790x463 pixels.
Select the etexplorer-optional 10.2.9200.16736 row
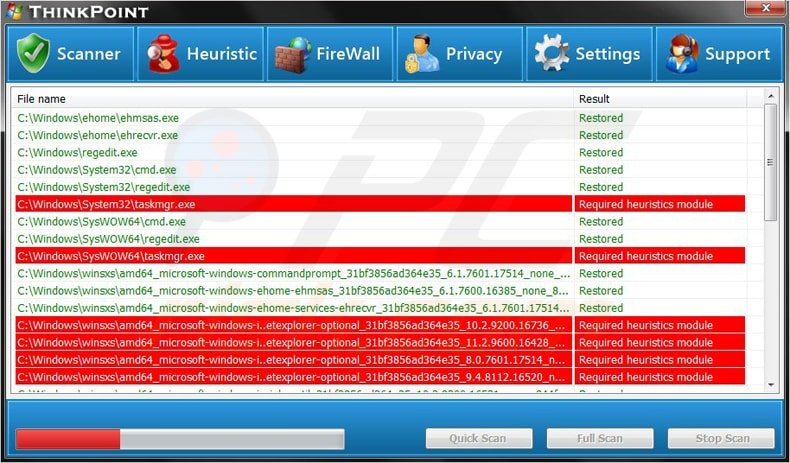tap(380, 325)
